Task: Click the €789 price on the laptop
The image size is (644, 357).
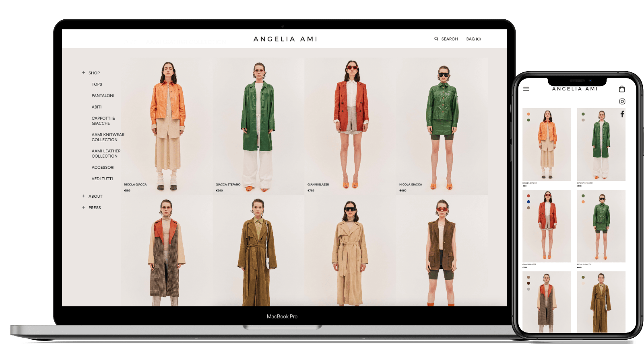Action: coord(311,191)
